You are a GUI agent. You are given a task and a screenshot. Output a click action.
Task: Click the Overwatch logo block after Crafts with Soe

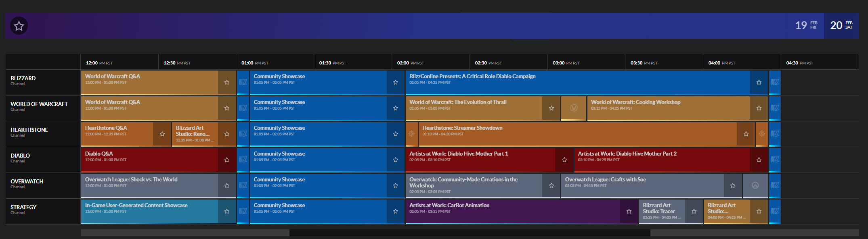tap(755, 185)
